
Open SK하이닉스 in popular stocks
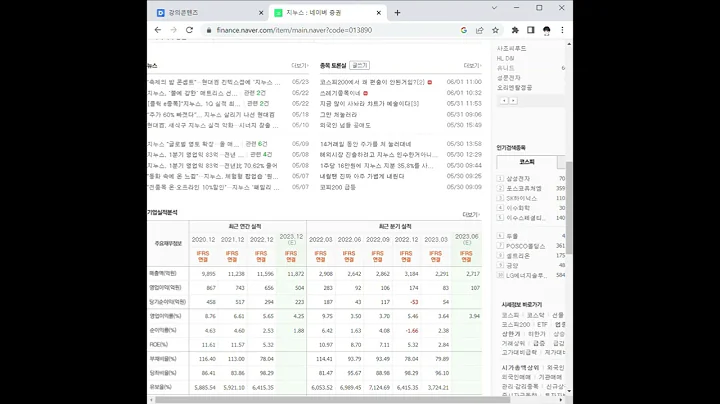[521, 198]
